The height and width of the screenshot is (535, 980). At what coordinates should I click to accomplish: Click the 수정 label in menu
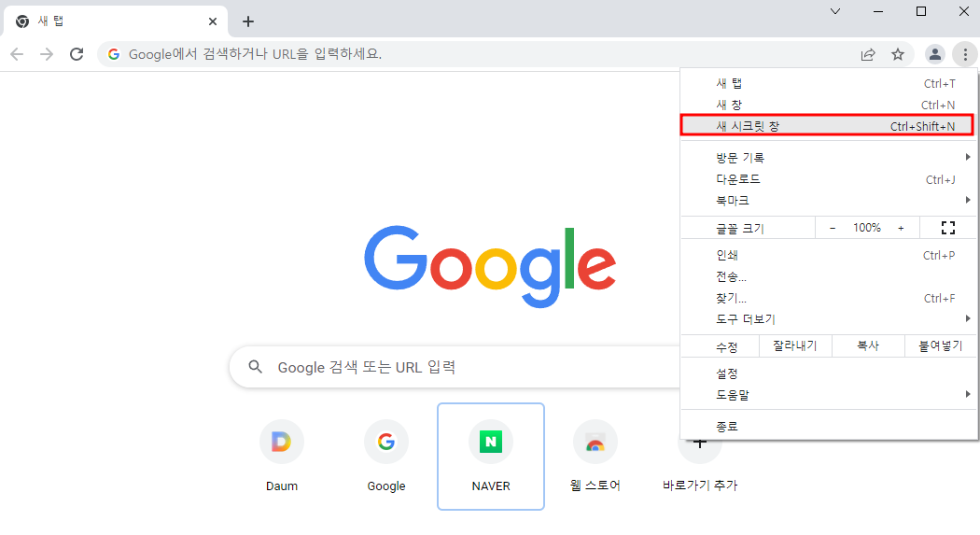[x=727, y=347]
